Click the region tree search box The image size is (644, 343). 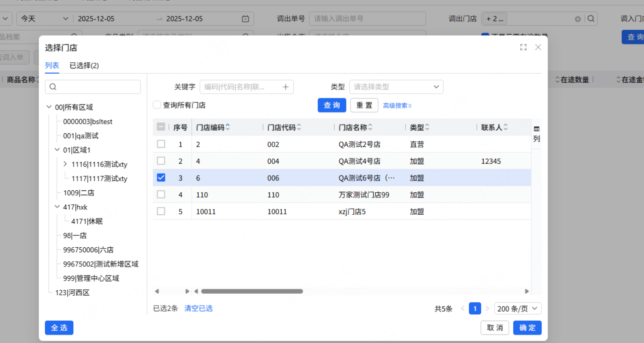(93, 87)
